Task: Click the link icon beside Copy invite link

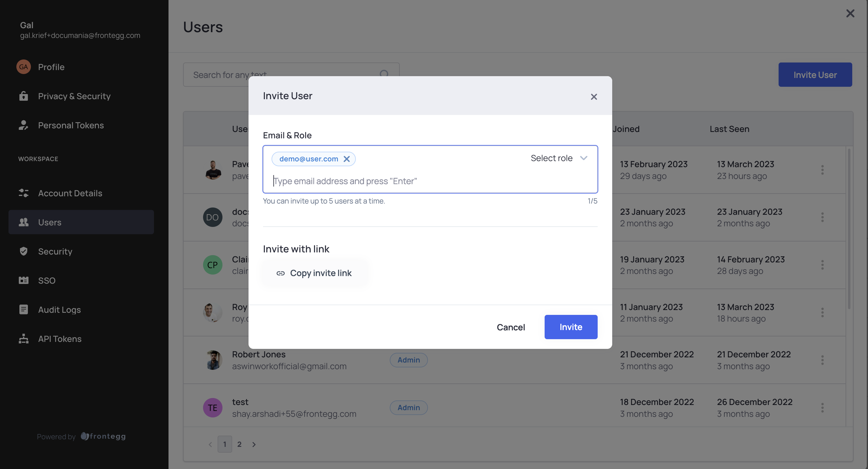Action: pos(280,273)
